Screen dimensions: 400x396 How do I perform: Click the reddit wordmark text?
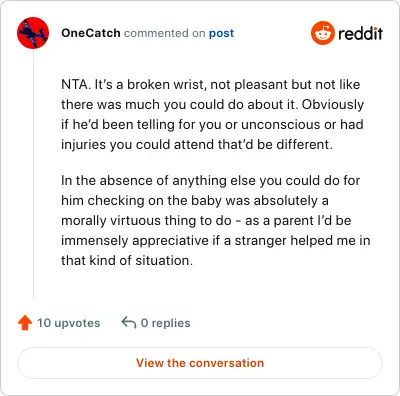pos(360,33)
